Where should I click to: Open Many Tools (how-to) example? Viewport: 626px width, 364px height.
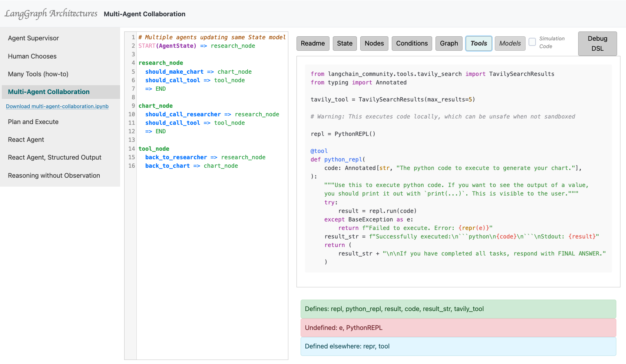click(x=38, y=74)
